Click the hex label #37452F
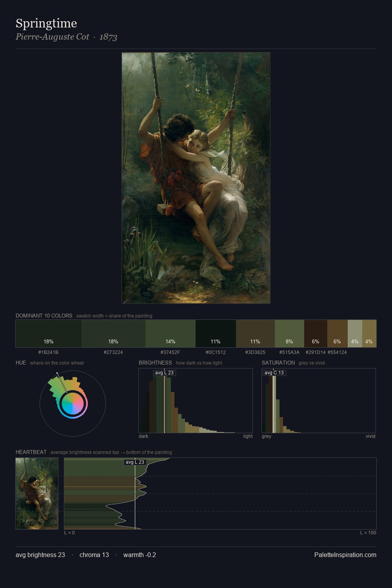 coord(170,352)
